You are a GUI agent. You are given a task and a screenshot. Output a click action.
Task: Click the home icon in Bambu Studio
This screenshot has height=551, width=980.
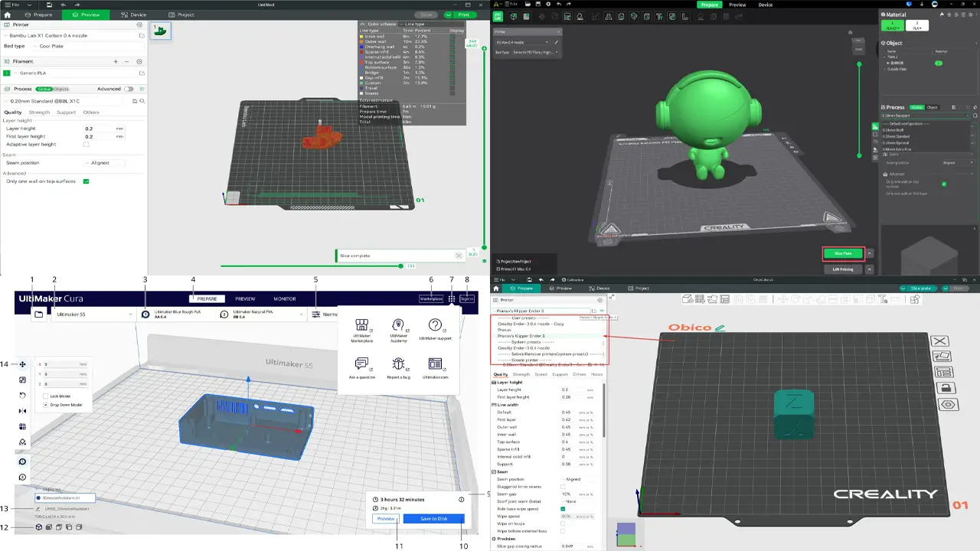8,15
